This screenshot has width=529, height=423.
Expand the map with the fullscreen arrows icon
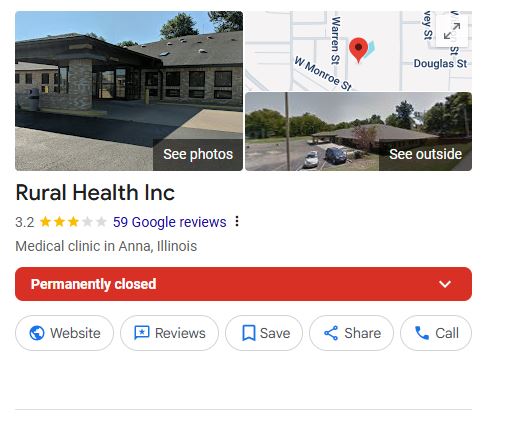(452, 31)
